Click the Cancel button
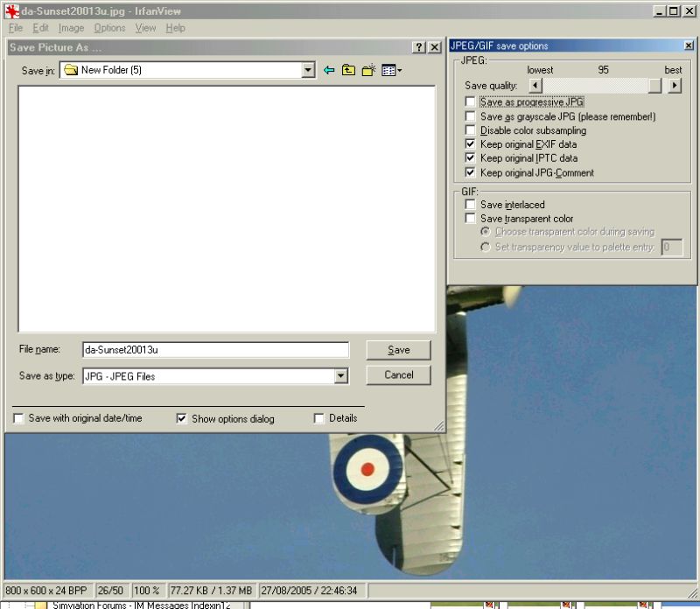 398,374
